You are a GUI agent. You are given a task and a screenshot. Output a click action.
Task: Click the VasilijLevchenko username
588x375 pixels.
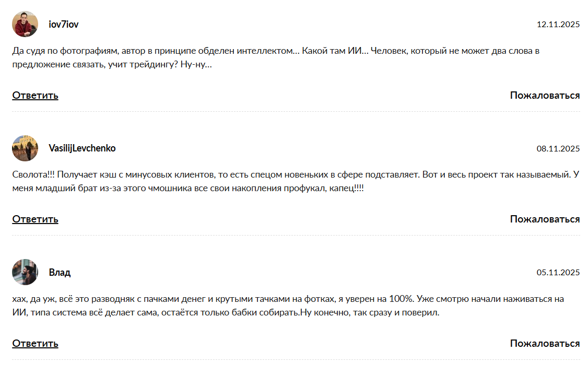tap(82, 148)
